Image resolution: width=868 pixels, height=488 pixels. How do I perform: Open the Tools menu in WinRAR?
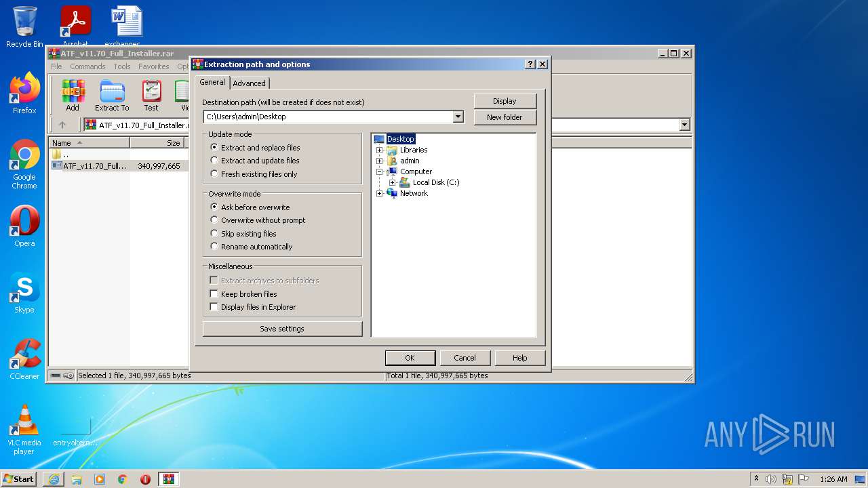coord(122,66)
